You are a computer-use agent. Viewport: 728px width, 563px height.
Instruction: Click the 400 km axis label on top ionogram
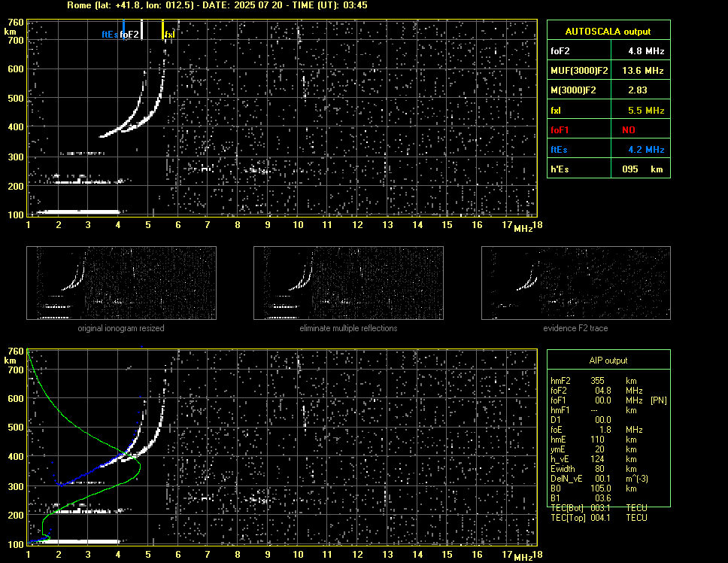coord(16,126)
